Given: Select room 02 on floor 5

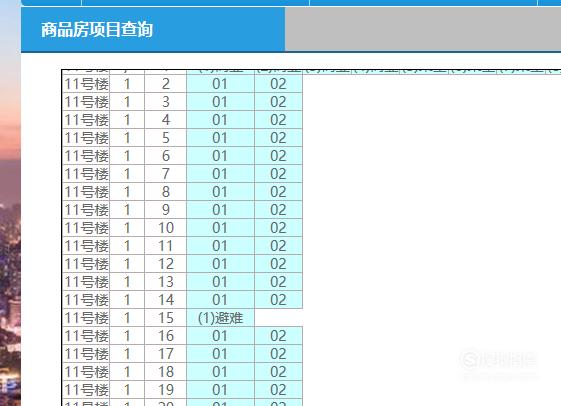Looking at the screenshot, I should (278, 138).
